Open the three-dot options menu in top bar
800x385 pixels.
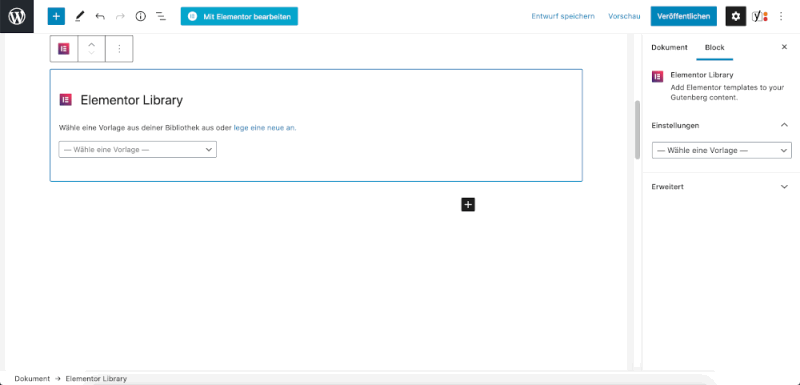click(781, 16)
